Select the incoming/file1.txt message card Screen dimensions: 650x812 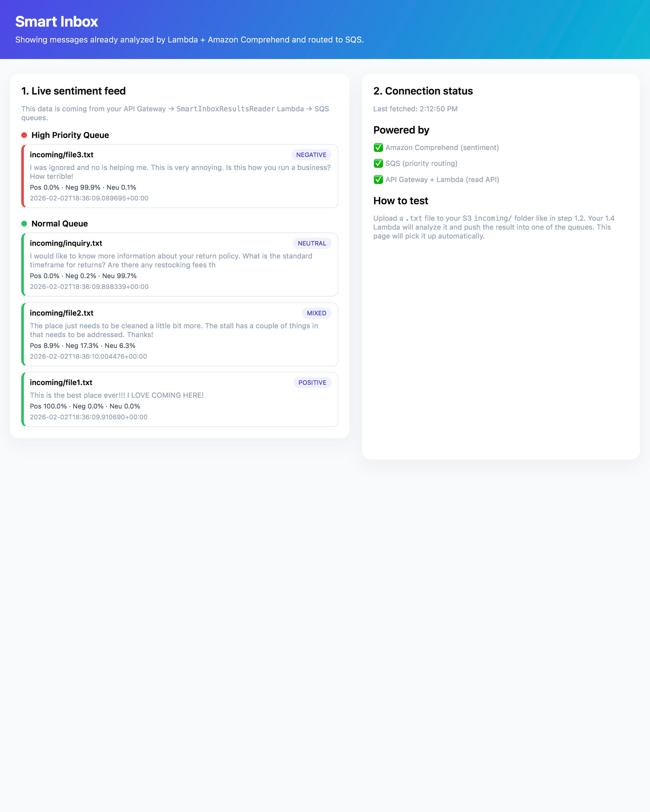tap(180, 400)
